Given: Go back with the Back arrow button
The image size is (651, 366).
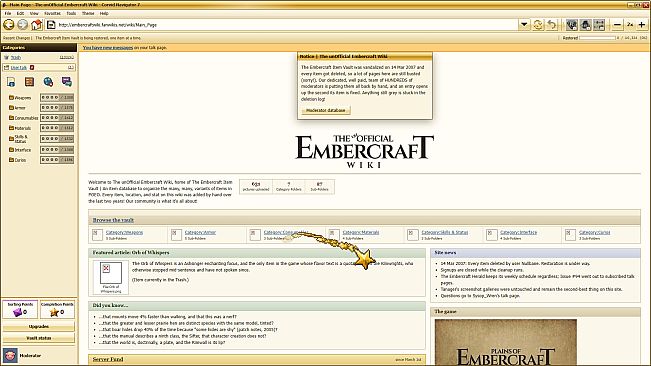Looking at the screenshot, I should [8, 25].
